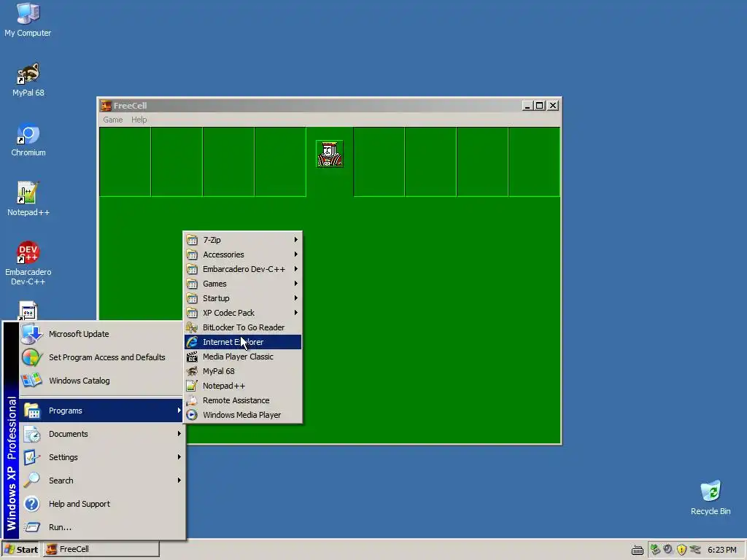Launch Media Player Classic
This screenshot has height=560, width=747.
(x=243, y=357)
